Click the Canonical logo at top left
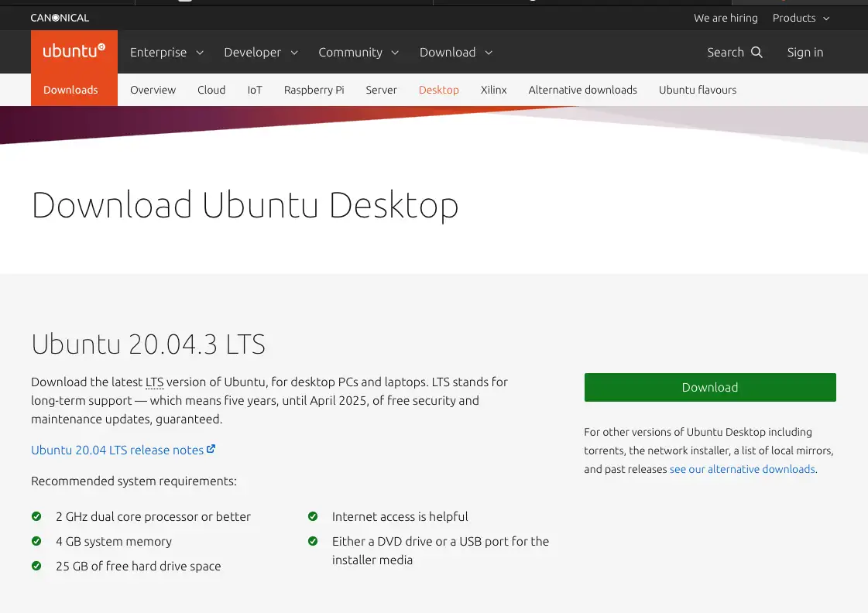The height and width of the screenshot is (613, 868). [x=60, y=18]
